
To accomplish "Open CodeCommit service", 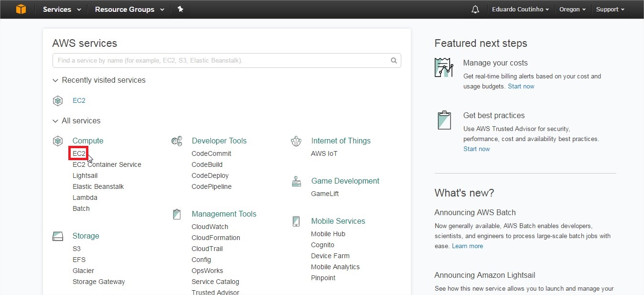I will point(211,153).
